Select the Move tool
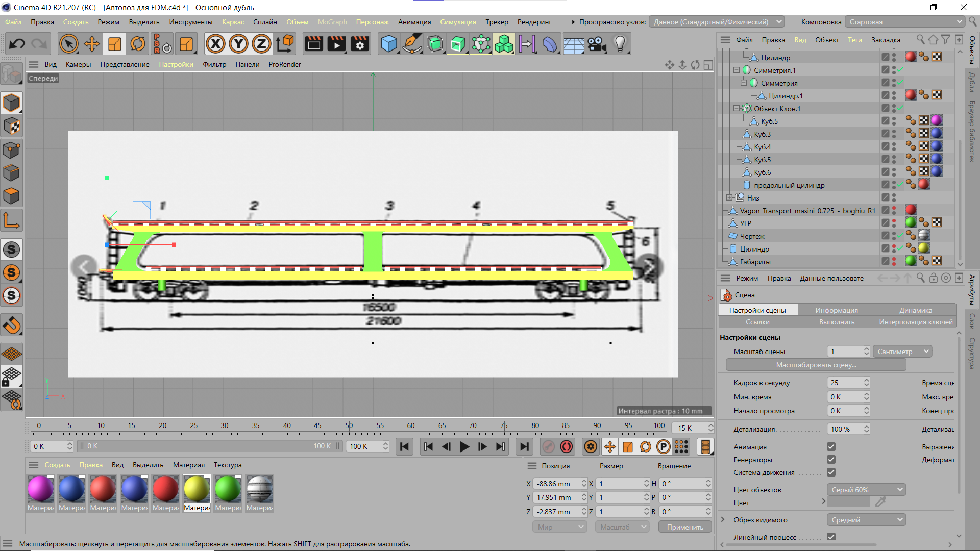Image resolution: width=980 pixels, height=551 pixels. (92, 44)
